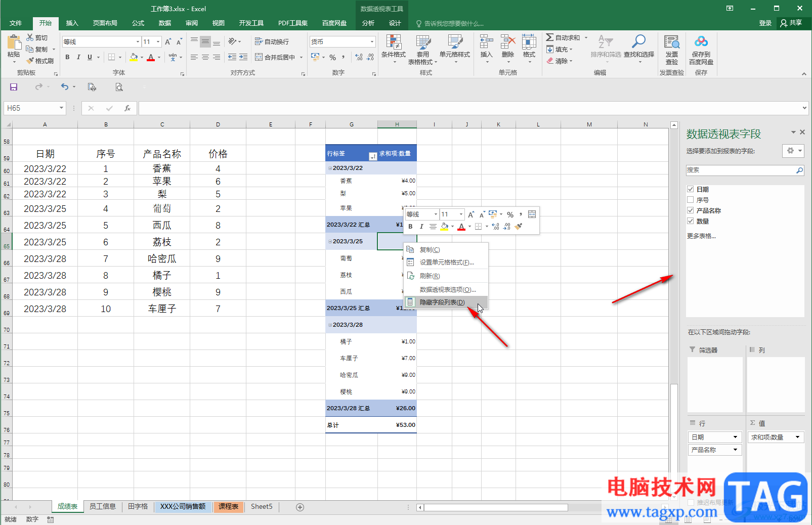This screenshot has width=812, height=525.
Task: Click the ribbon decrease indent icon
Action: coord(232,57)
